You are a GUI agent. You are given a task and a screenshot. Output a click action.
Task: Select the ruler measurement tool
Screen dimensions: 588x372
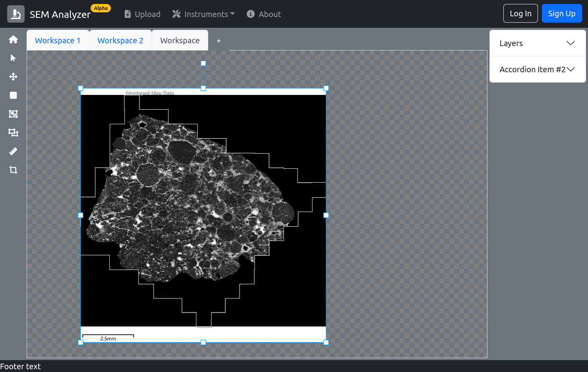pyautogui.click(x=13, y=151)
